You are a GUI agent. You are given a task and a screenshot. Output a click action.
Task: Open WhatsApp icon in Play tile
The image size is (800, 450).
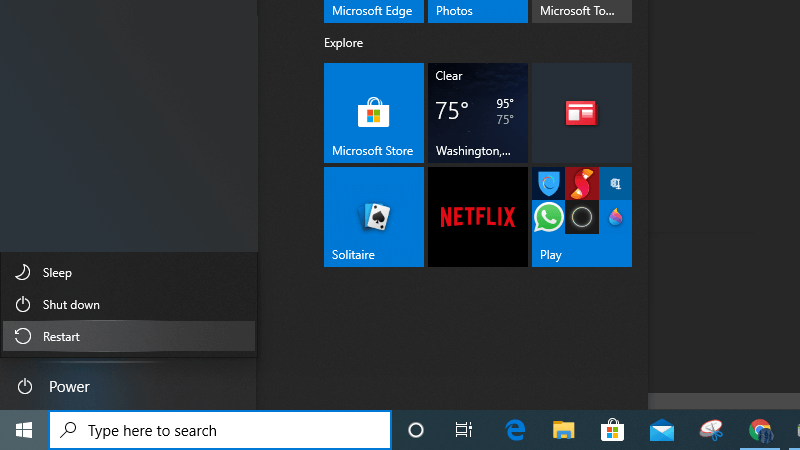click(548, 217)
